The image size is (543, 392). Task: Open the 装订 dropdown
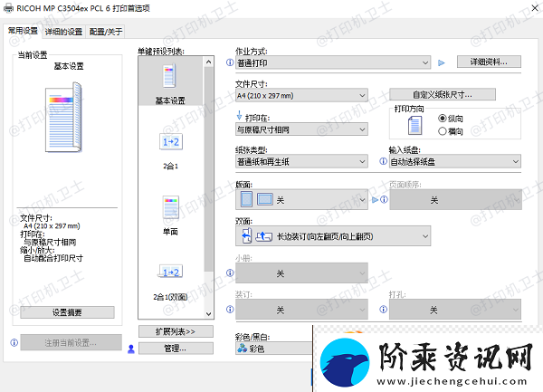point(301,310)
